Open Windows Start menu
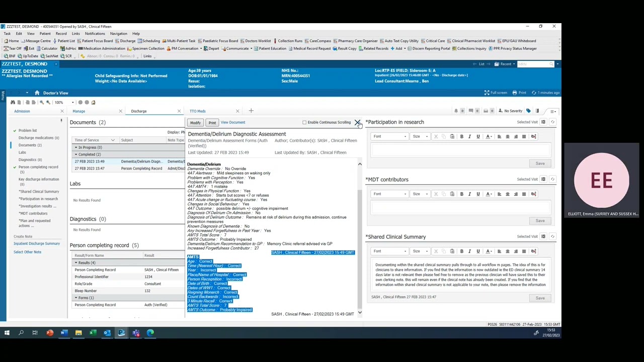This screenshot has width=644, height=362. pos(7,332)
